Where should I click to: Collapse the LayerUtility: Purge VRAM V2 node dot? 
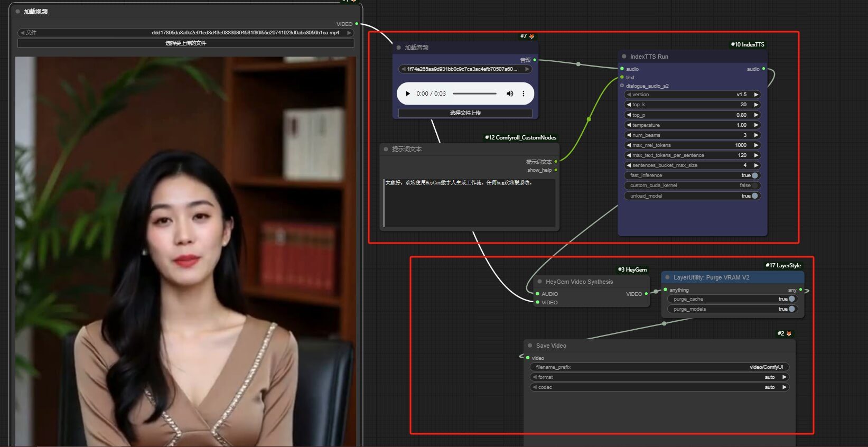pyautogui.click(x=668, y=277)
